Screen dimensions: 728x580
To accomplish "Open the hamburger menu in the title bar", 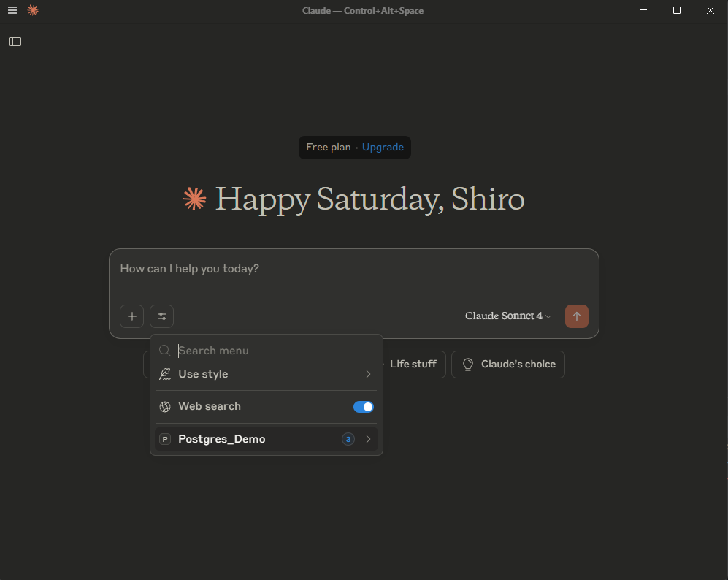I will (12, 10).
